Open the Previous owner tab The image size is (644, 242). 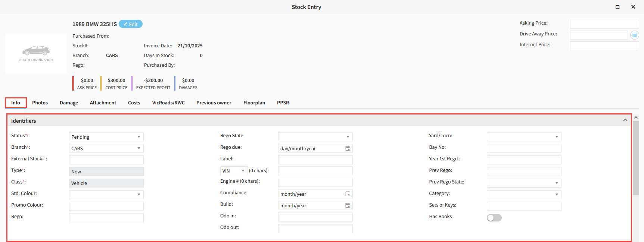coord(214,103)
